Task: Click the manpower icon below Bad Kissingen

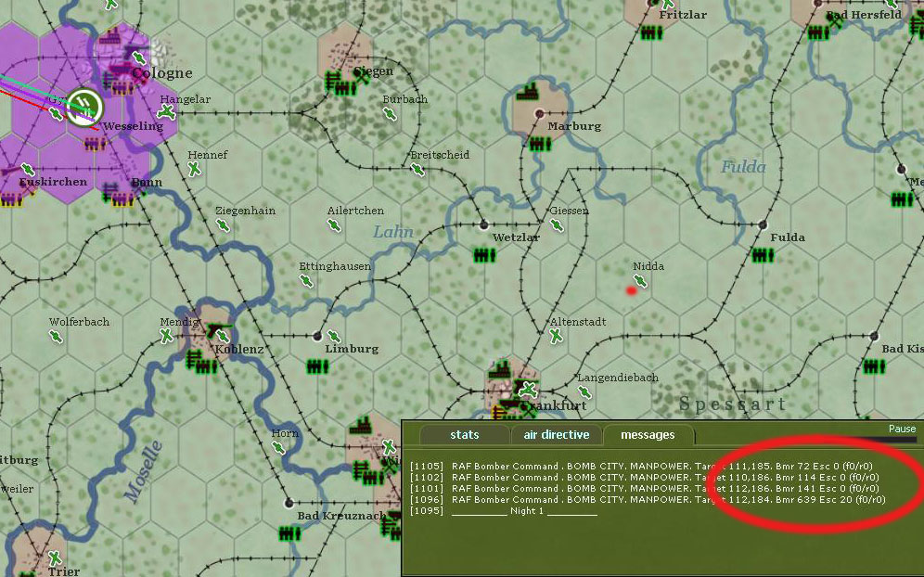Action: [874, 366]
